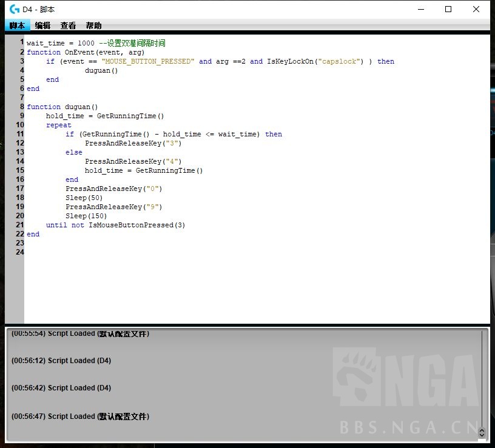Click PressAndReleaseKey("0") line

[113, 189]
